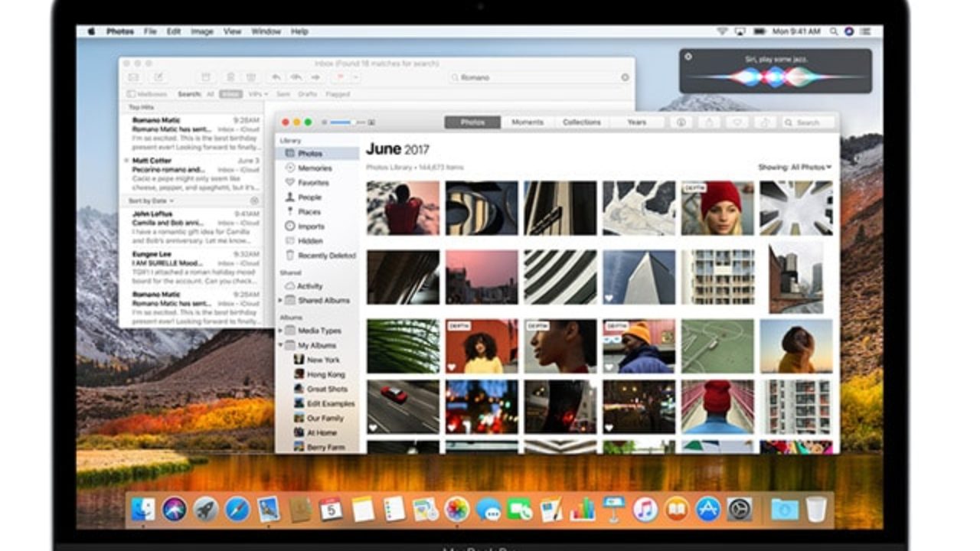Select People in the Photos sidebar
The height and width of the screenshot is (551, 980).
309,197
